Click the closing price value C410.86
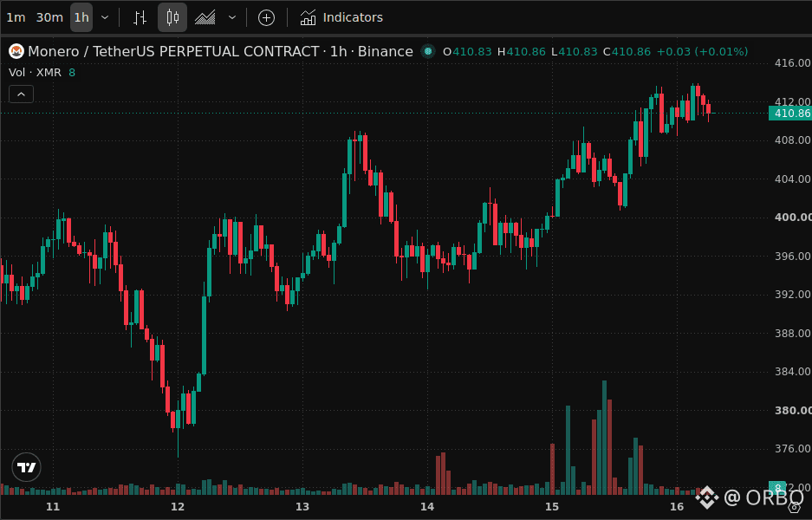Viewport: 812px width, 520px height. [x=627, y=52]
